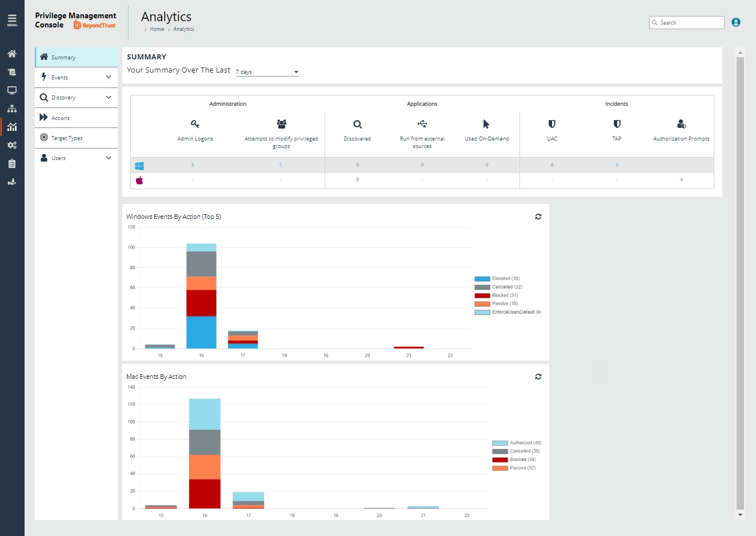This screenshot has height=536, width=756.
Task: Open the user profile icon
Action: pos(736,22)
